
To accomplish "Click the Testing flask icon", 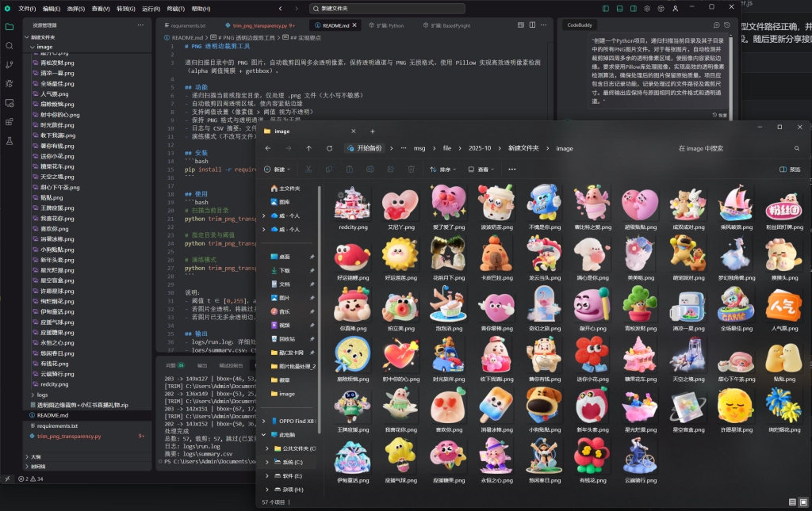I will pyautogui.click(x=10, y=140).
